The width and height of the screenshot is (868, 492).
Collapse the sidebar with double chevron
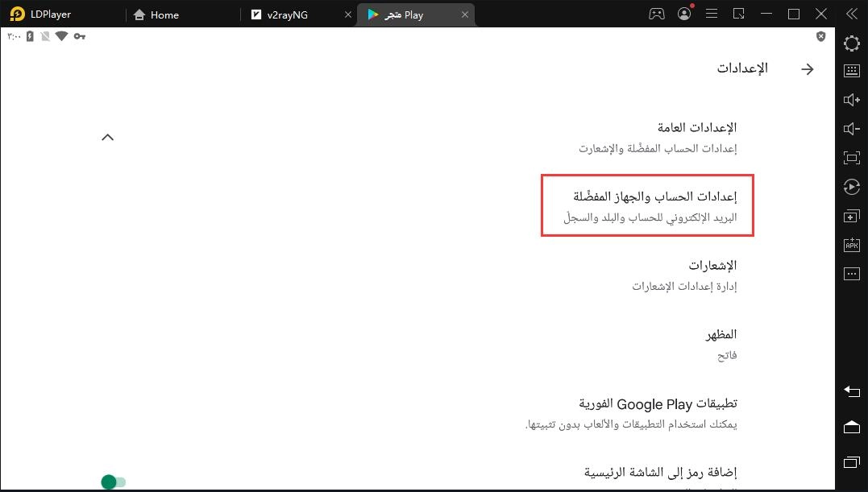point(851,14)
